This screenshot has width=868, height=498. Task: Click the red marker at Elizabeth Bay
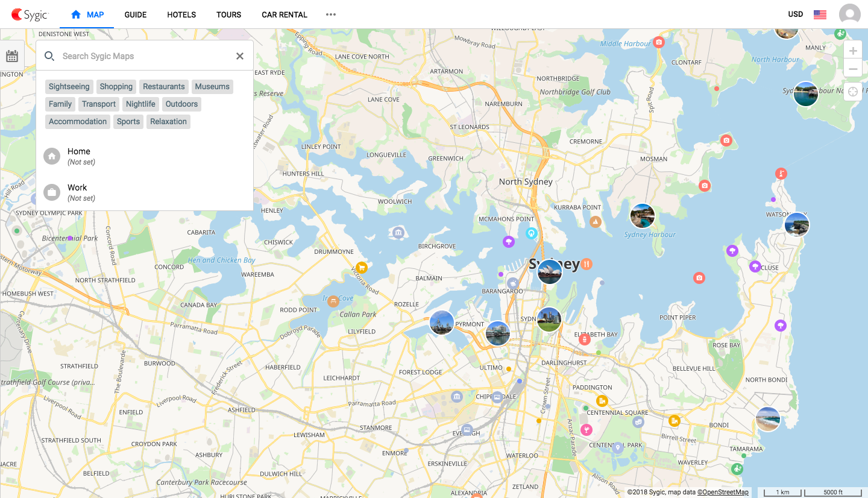coord(584,340)
